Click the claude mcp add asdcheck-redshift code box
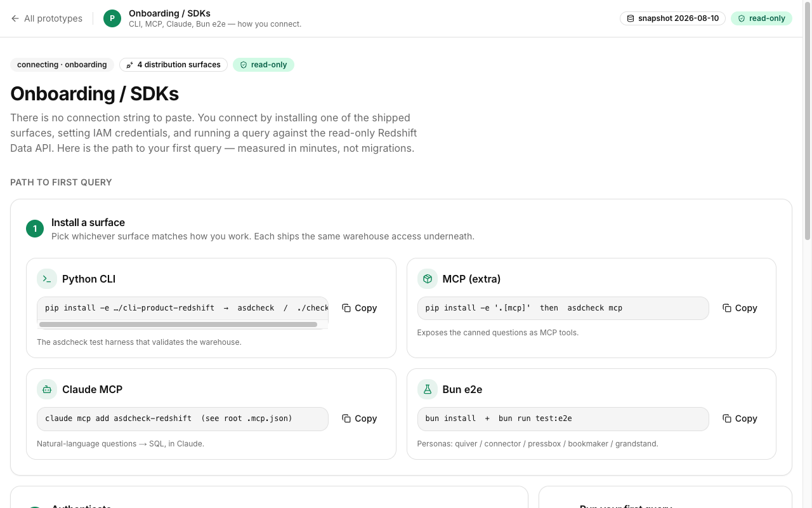 [183, 418]
